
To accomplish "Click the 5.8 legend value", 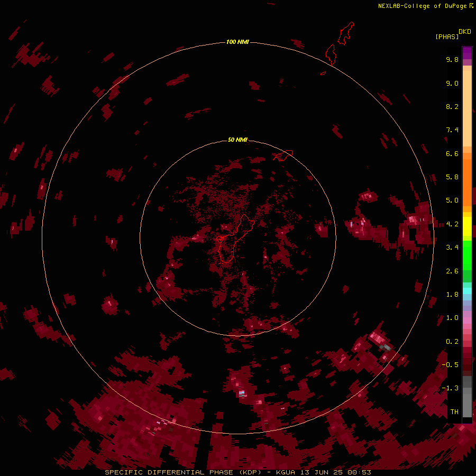I will tap(452, 177).
